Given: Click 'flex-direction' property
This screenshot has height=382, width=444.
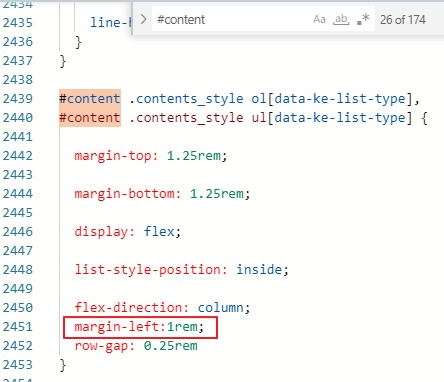Looking at the screenshot, I should [x=128, y=308].
